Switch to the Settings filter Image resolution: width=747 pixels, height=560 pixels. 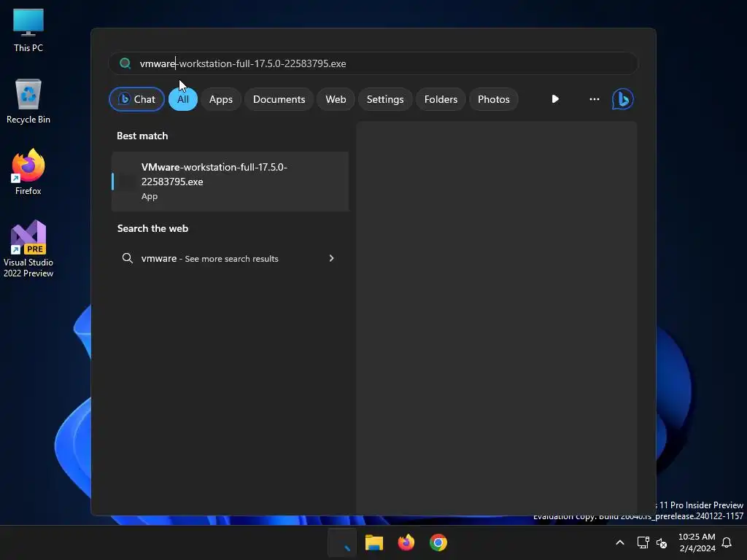[385, 99]
